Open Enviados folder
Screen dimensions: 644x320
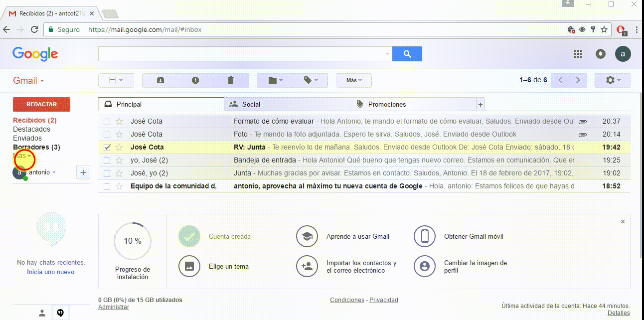(x=27, y=138)
